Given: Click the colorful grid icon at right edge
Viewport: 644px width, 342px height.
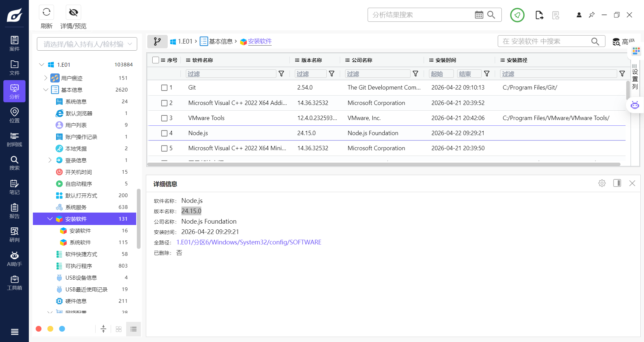Looking at the screenshot, I should point(636,51).
